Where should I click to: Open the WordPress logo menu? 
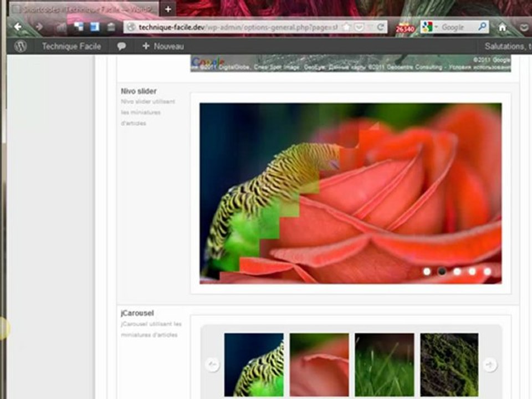tap(21, 46)
